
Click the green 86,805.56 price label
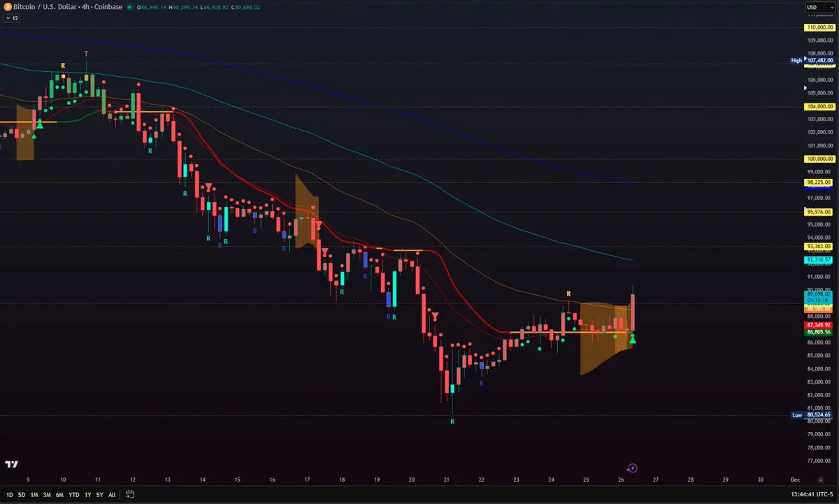[817, 333]
